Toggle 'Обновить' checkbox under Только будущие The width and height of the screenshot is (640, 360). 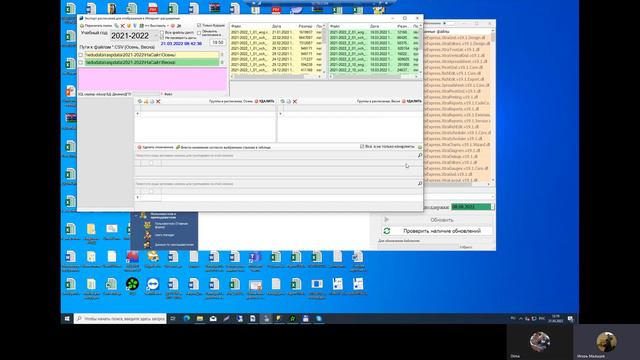[199, 33]
